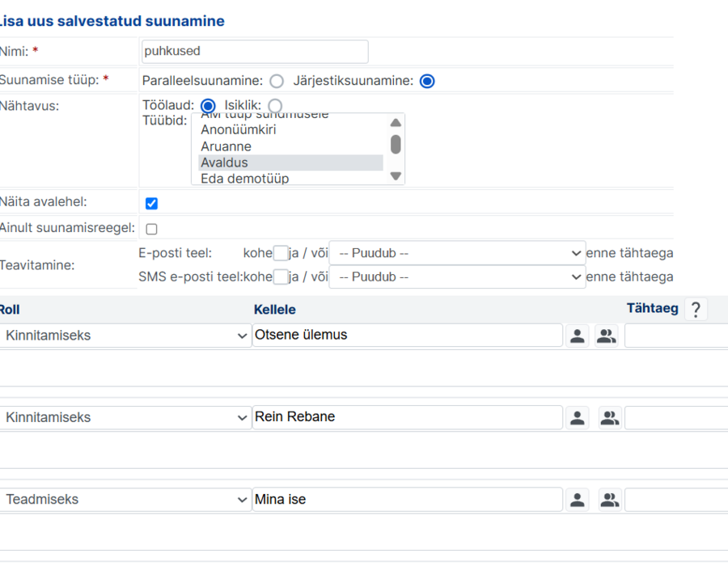Enable Ainult suunamisreegel checkbox
This screenshot has height=566, width=728.
tap(151, 229)
